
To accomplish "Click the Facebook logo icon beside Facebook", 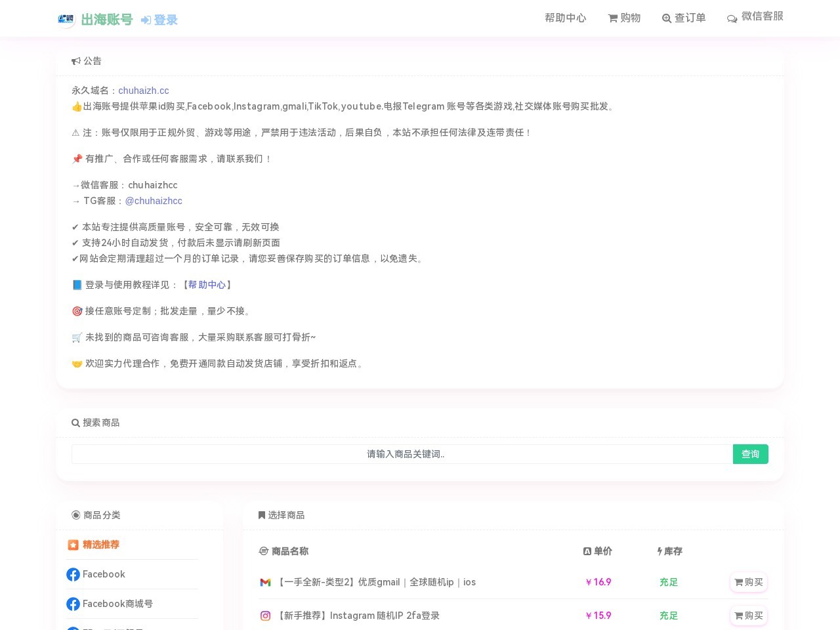I will (73, 575).
